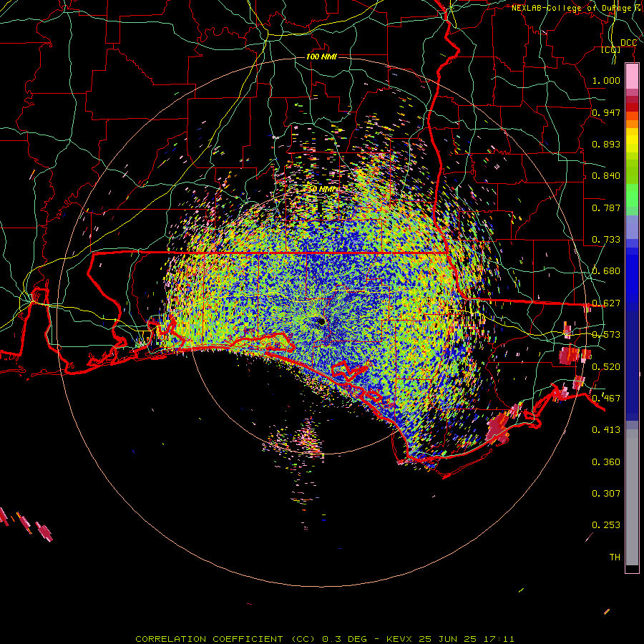Click the 1.000 scale value
Screen dimensions: 644x644
tap(606, 80)
